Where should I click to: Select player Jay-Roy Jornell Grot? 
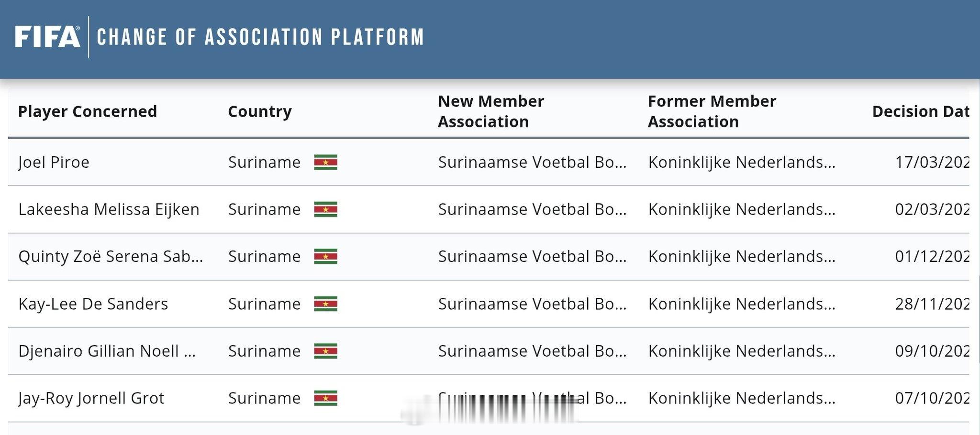pyautogui.click(x=91, y=398)
